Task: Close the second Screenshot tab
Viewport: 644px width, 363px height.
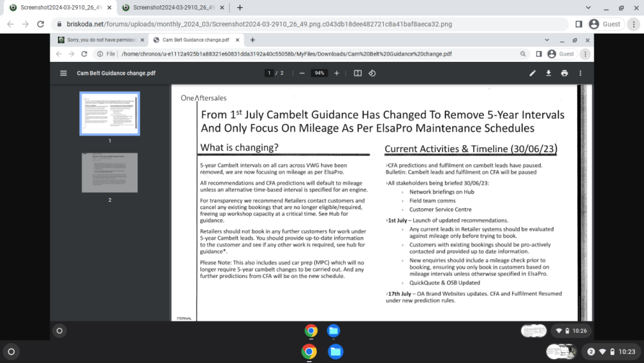Action: (222, 7)
